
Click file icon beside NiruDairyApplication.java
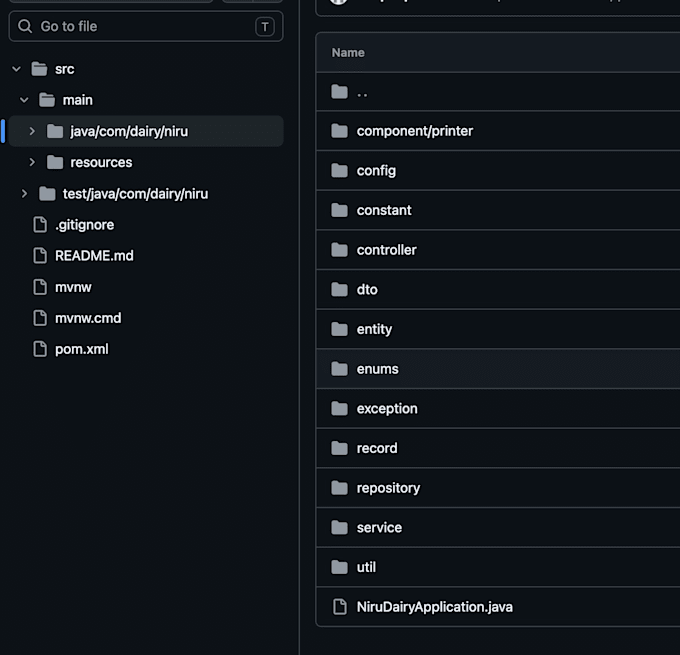click(340, 607)
